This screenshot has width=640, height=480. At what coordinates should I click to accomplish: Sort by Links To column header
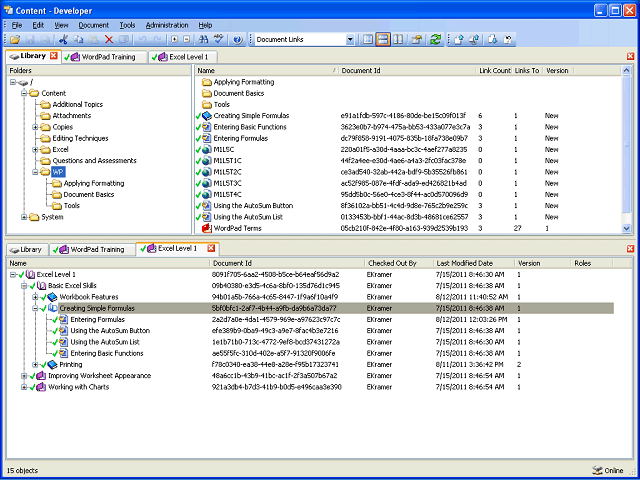click(527, 71)
